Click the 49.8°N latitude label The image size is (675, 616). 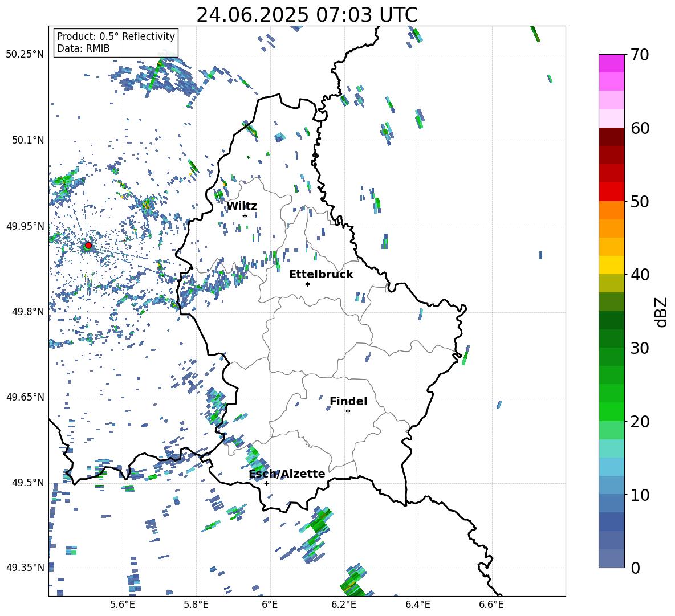pyautogui.click(x=27, y=311)
